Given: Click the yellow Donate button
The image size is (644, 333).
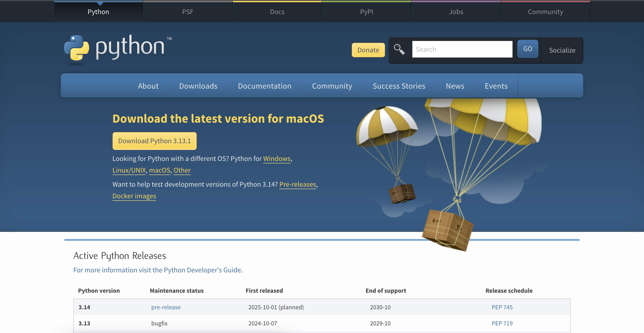Looking at the screenshot, I should pos(368,50).
